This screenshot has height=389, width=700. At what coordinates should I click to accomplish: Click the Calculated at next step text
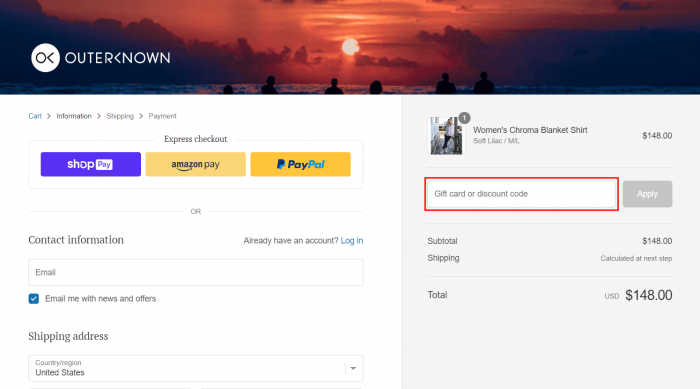tap(636, 258)
